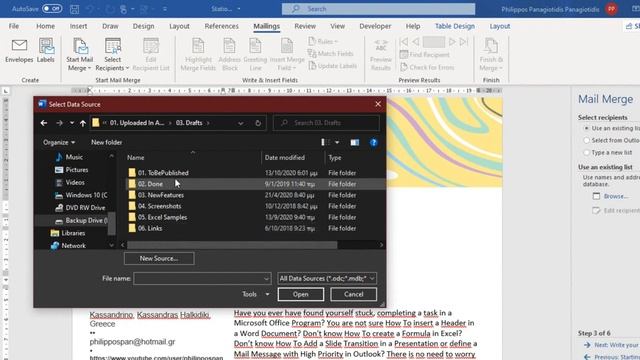
Task: Open the References tab
Action: (x=222, y=26)
